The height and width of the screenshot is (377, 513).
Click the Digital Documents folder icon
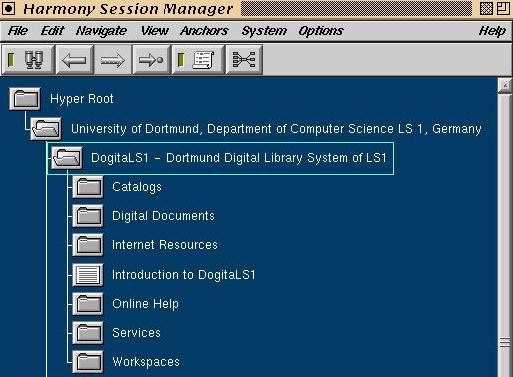pyautogui.click(x=88, y=216)
